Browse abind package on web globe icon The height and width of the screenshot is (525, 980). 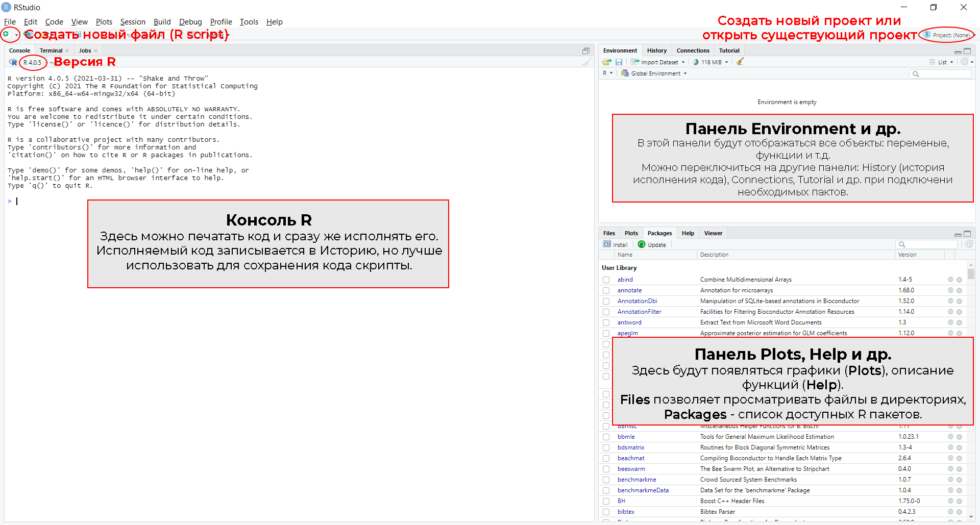click(x=950, y=280)
